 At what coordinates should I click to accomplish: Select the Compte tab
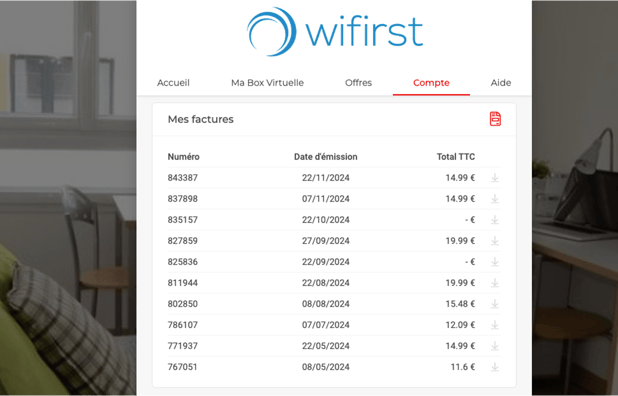click(x=431, y=83)
